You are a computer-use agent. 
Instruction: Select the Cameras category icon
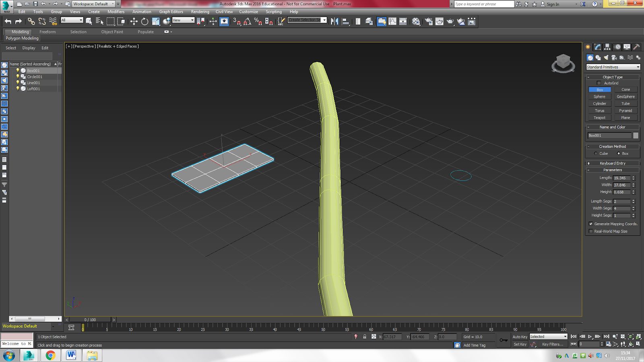click(614, 58)
